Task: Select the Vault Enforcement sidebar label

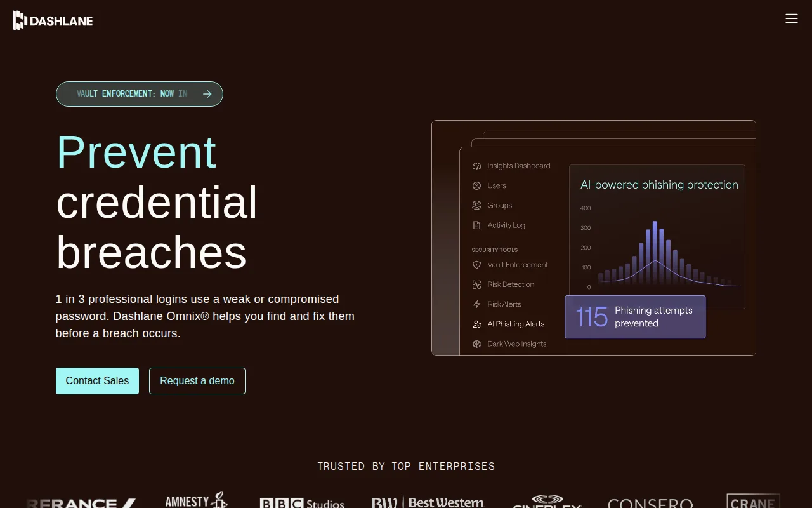Action: [x=518, y=265]
